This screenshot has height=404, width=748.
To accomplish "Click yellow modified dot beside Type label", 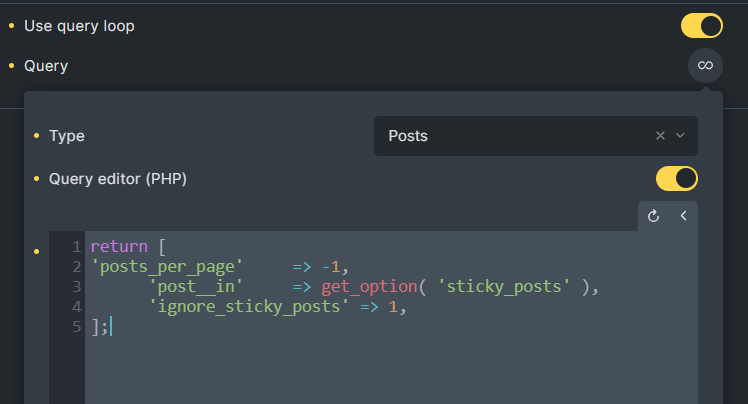I will pyautogui.click(x=36, y=136).
